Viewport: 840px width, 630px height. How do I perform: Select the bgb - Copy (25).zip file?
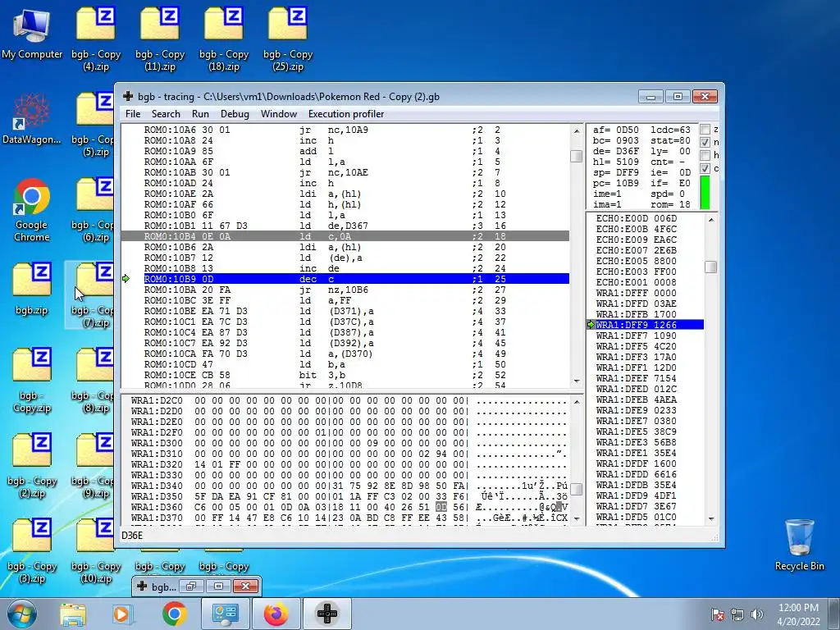288,39
